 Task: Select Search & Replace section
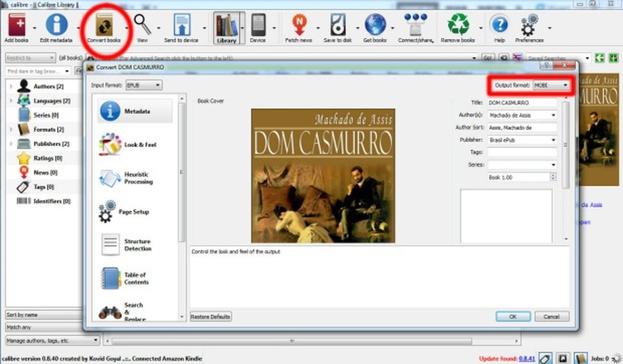135,311
